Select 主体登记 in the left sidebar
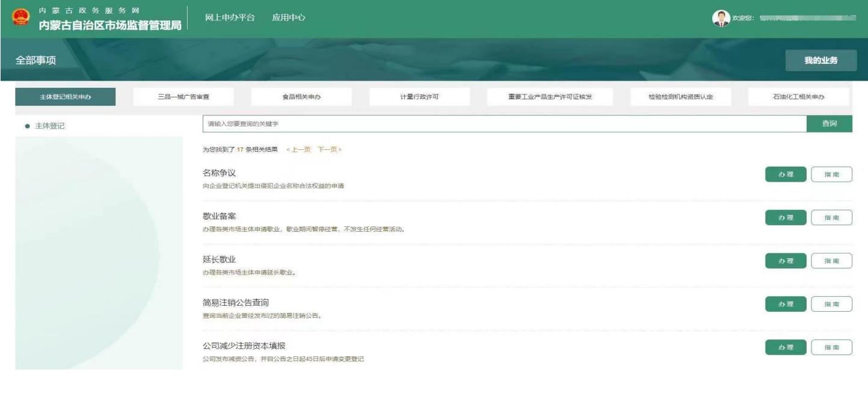The width and height of the screenshot is (868, 396). click(49, 126)
